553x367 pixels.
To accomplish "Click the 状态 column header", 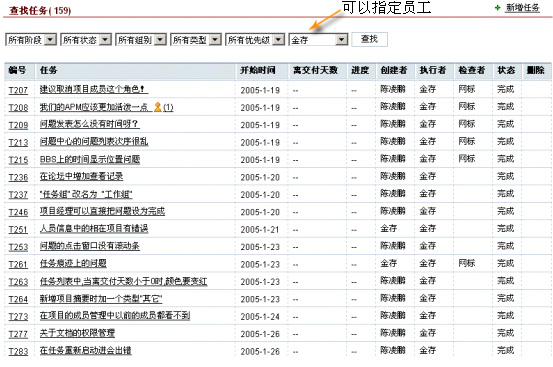I will 506,70.
